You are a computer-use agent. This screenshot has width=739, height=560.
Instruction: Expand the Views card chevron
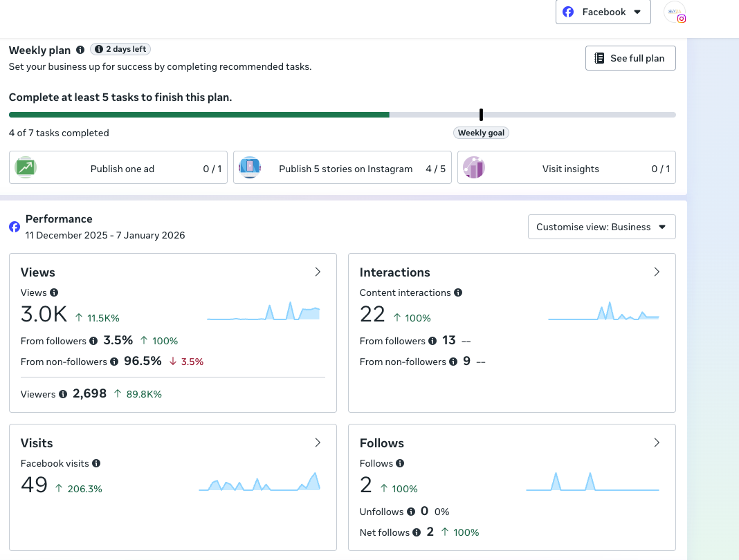click(x=318, y=272)
